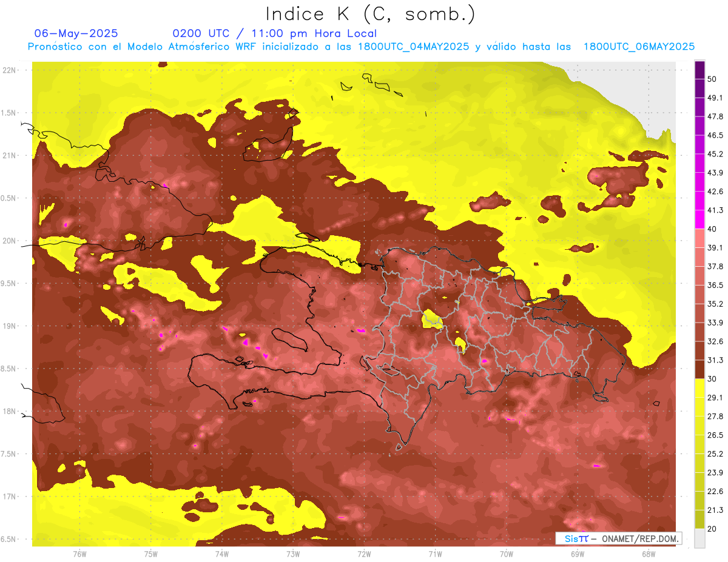Click latitude label "20N"
The height and width of the screenshot is (562, 728).
pos(10,241)
